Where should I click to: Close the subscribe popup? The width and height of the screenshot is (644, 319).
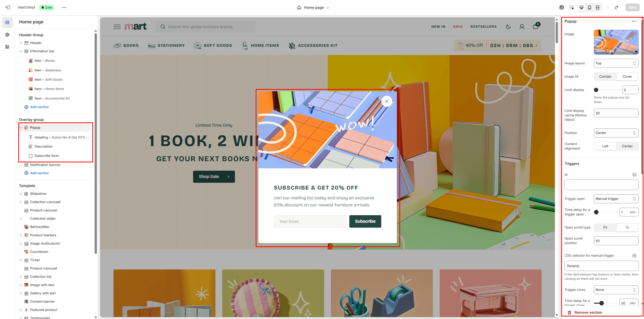[x=387, y=101]
